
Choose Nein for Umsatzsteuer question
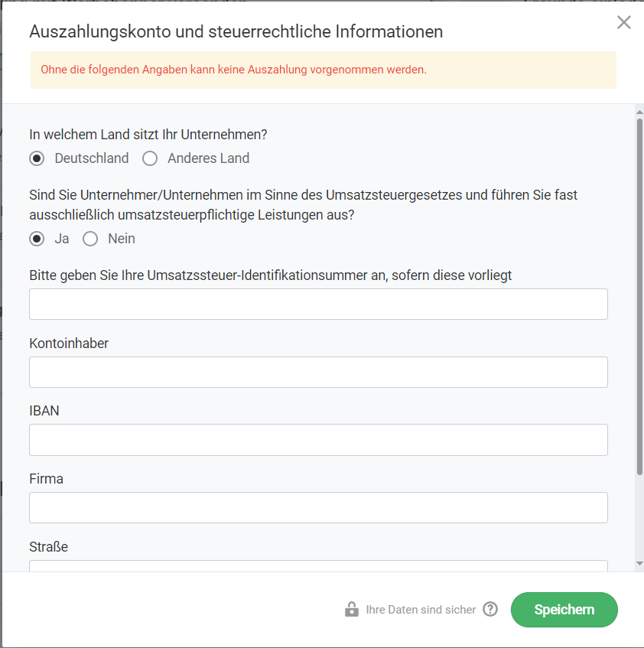[90, 239]
